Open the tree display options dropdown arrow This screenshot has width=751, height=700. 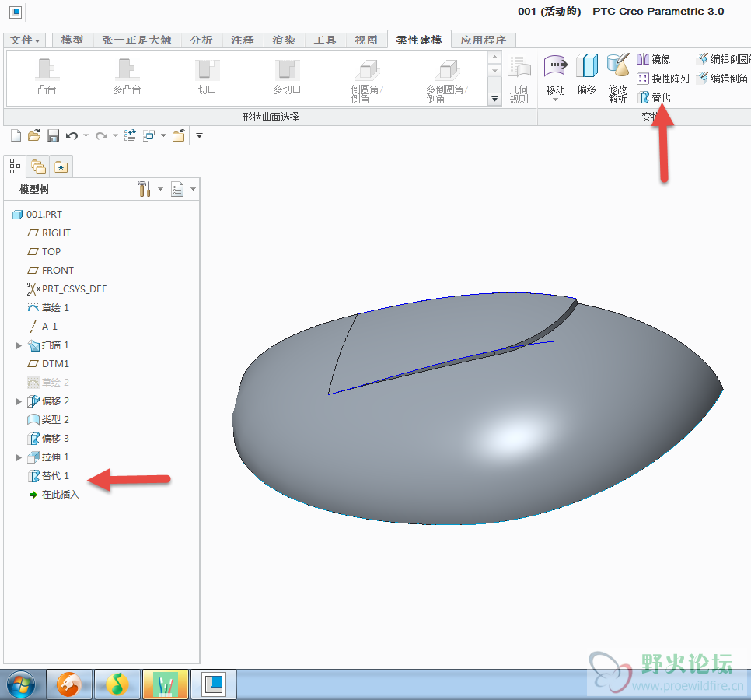pos(193,189)
